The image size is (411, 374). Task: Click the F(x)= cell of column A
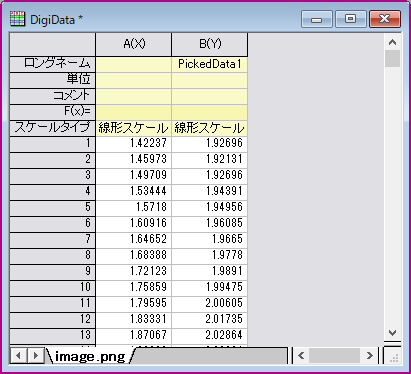(x=134, y=112)
